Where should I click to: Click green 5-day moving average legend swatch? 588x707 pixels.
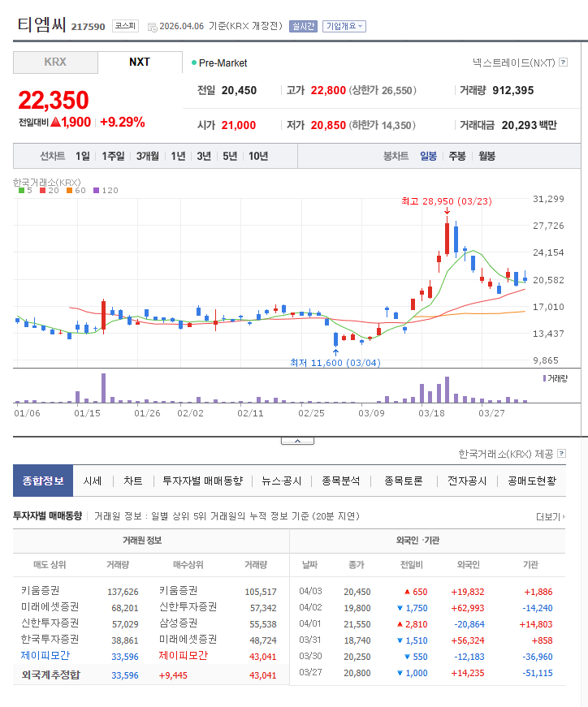[x=21, y=190]
